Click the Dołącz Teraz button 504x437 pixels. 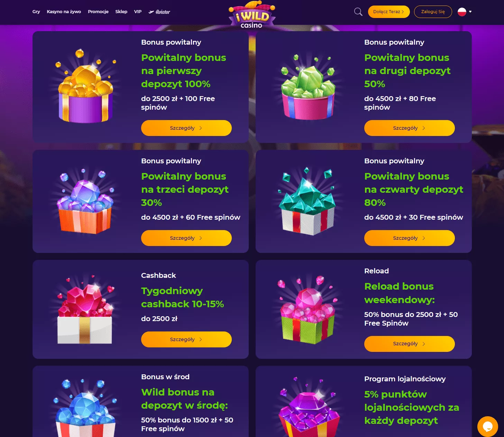pos(389,12)
